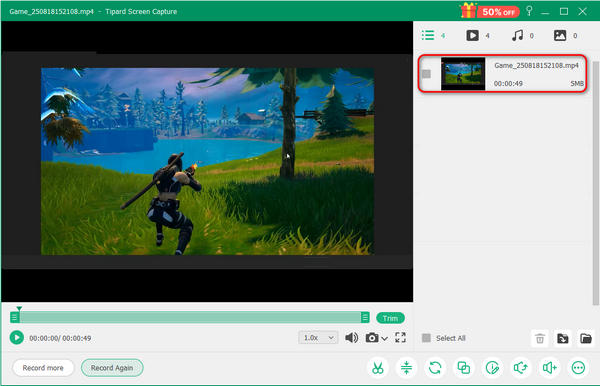Close the Tipard Screen Capture window
This screenshot has height=386, width=600.
tap(582, 11)
